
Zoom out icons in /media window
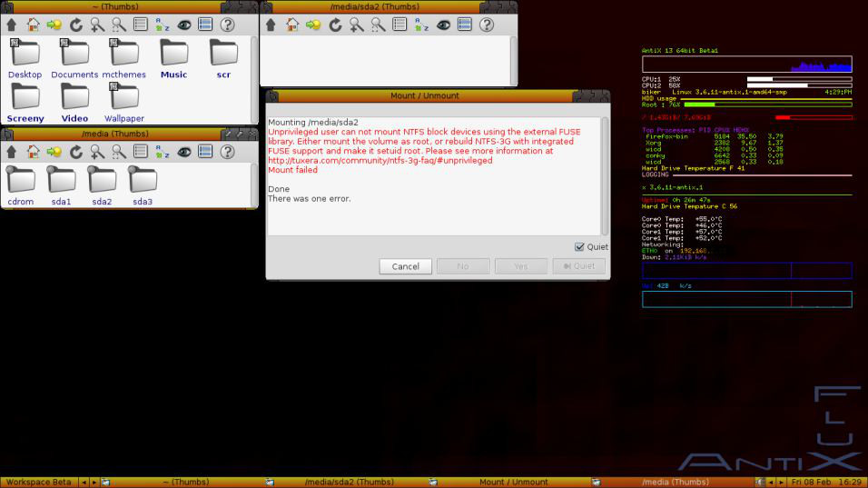[119, 151]
